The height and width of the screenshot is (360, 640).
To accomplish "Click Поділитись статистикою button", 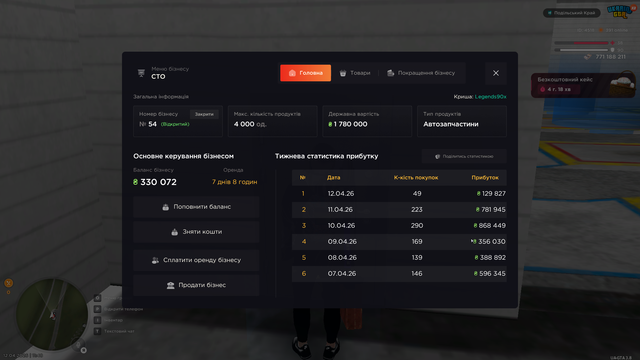I will pyautogui.click(x=464, y=156).
